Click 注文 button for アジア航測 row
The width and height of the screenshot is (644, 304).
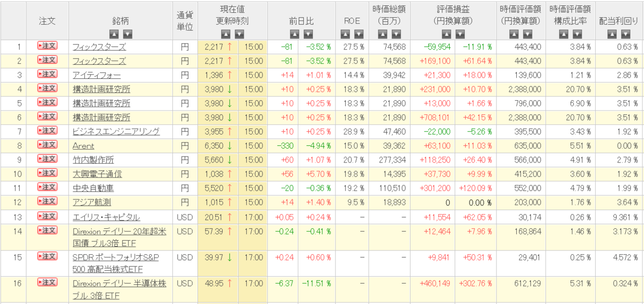[47, 201]
